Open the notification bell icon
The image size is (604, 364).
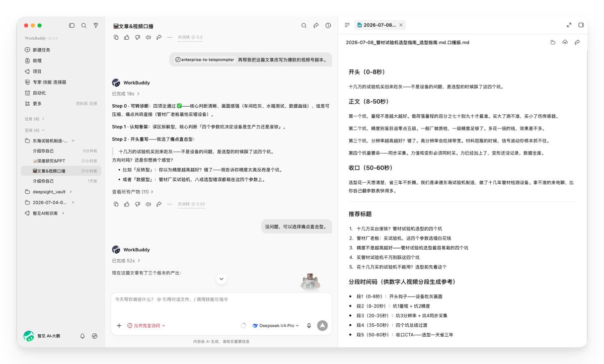pos(83,336)
